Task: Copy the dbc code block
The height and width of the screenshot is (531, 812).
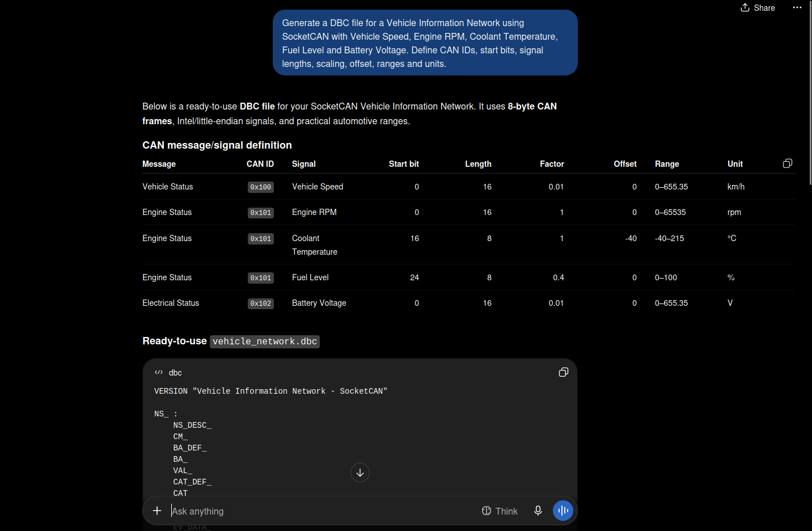Action: (564, 372)
